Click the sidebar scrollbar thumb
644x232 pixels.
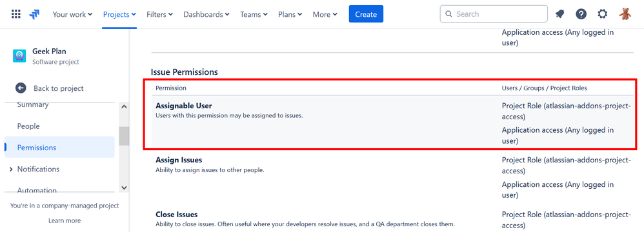point(125,136)
